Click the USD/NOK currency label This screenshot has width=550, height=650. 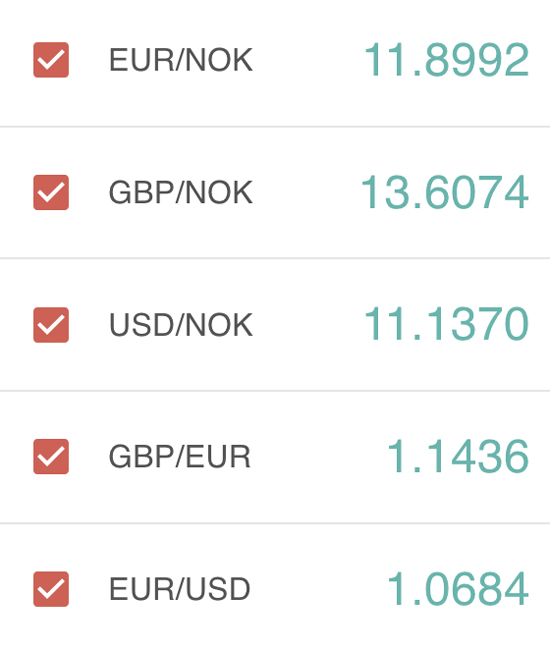(x=181, y=325)
